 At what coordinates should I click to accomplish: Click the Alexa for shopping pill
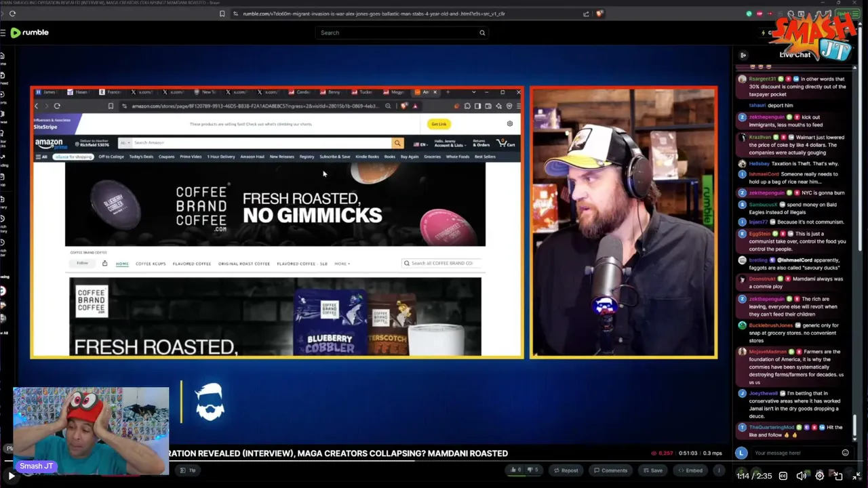[x=73, y=157]
